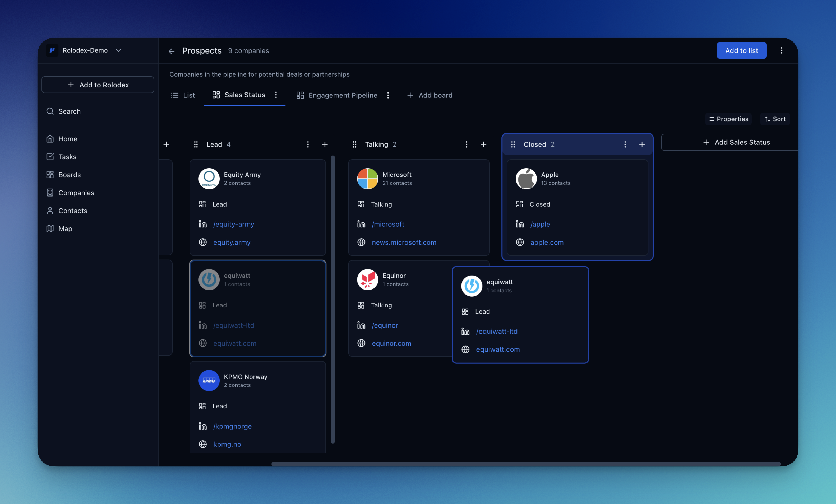836x504 pixels.
Task: Switch to the List tab
Action: pos(183,95)
